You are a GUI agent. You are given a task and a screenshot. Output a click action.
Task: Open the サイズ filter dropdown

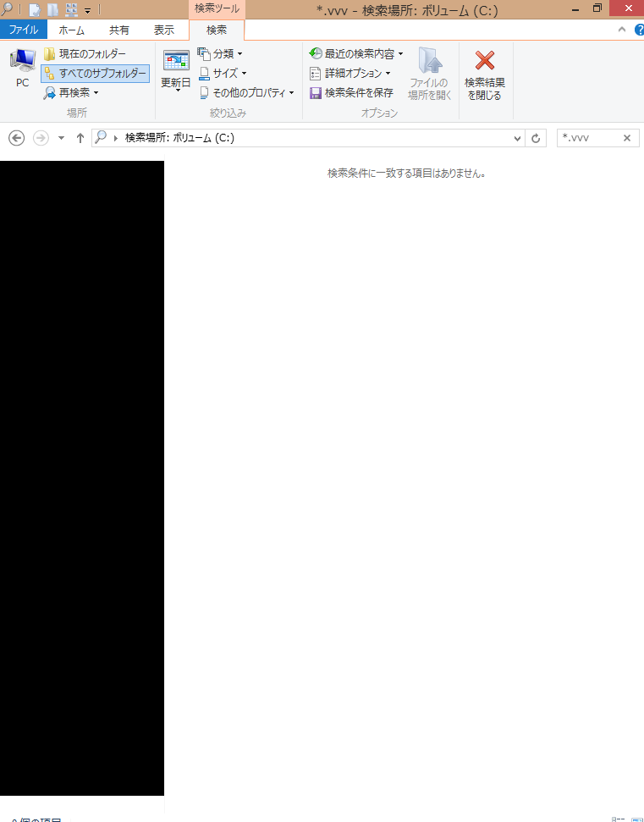pos(223,74)
